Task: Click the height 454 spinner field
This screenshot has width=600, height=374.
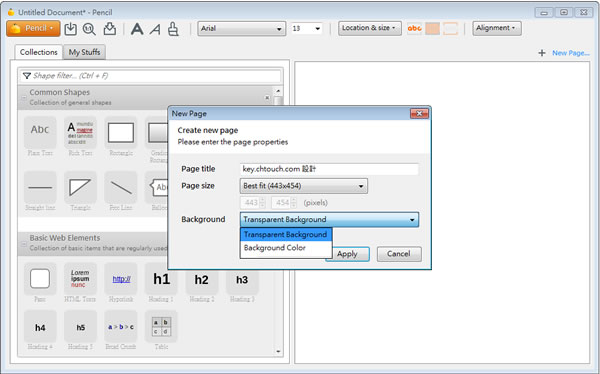Action: [284, 203]
